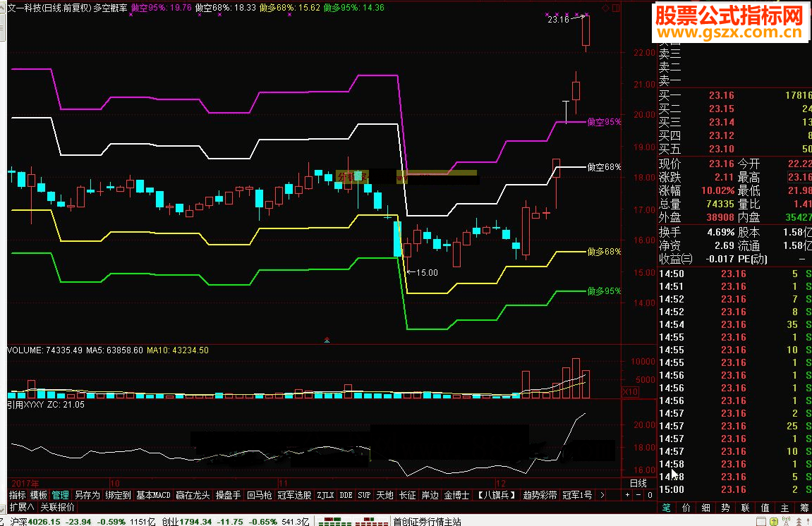Click the split-window layout icon above chart
The image size is (812, 526).
[616, 8]
